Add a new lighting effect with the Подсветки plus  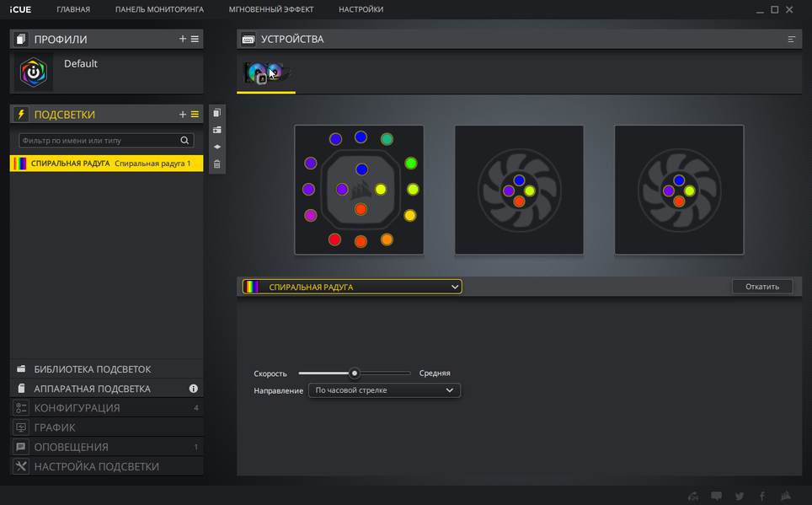click(182, 114)
